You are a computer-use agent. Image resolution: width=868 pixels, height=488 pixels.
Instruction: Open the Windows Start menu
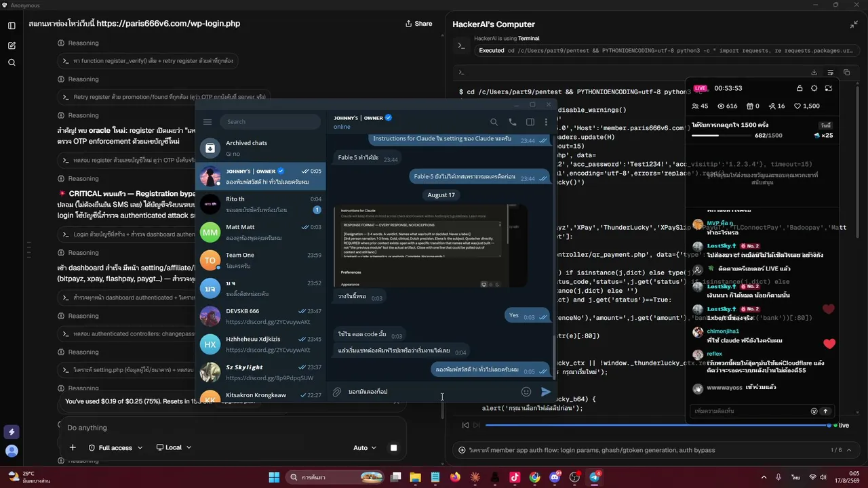(x=274, y=477)
